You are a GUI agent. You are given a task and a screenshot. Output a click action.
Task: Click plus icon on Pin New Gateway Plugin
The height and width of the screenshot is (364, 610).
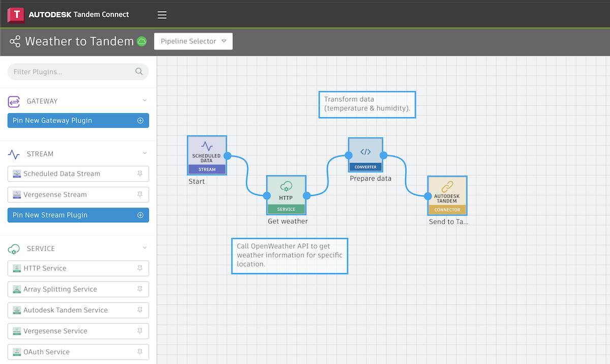[140, 121]
